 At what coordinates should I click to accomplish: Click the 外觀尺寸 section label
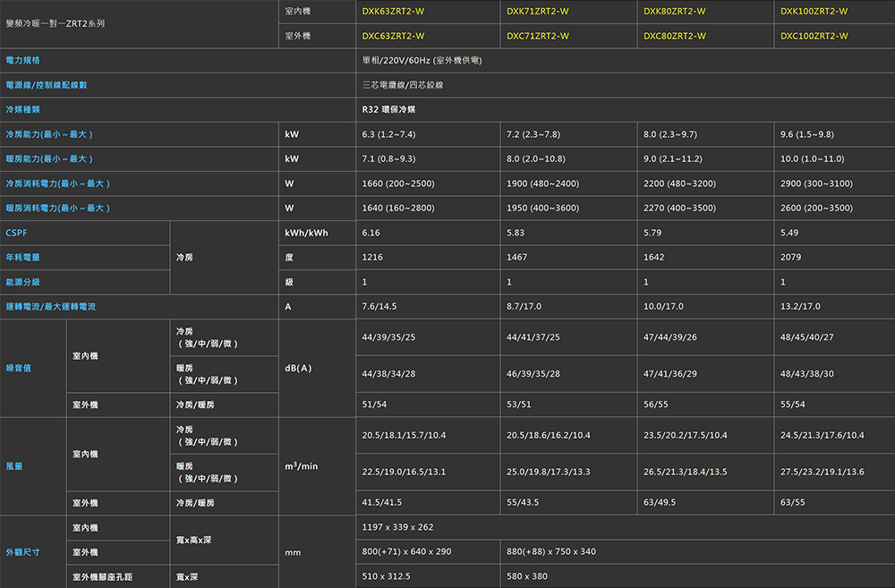tap(23, 552)
